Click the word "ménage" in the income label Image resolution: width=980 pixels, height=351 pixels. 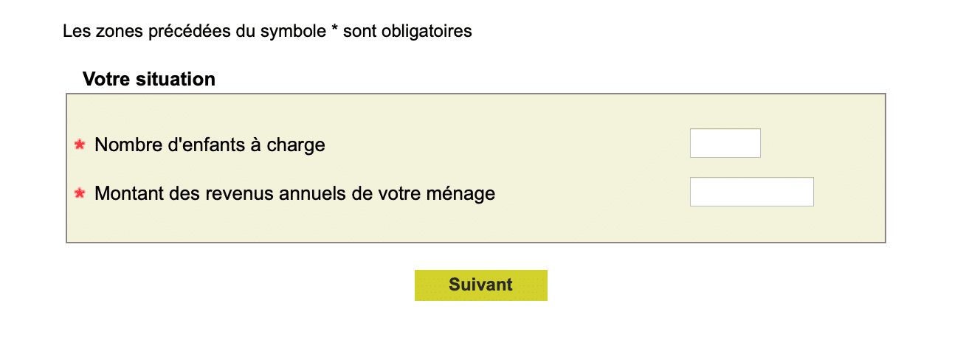click(463, 194)
